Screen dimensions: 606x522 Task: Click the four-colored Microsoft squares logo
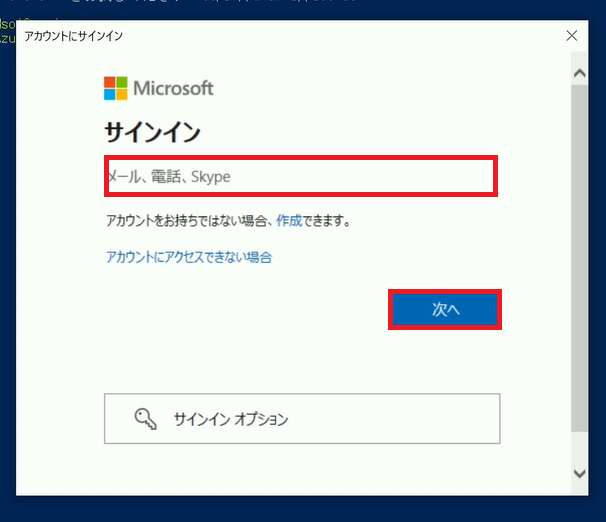[116, 88]
